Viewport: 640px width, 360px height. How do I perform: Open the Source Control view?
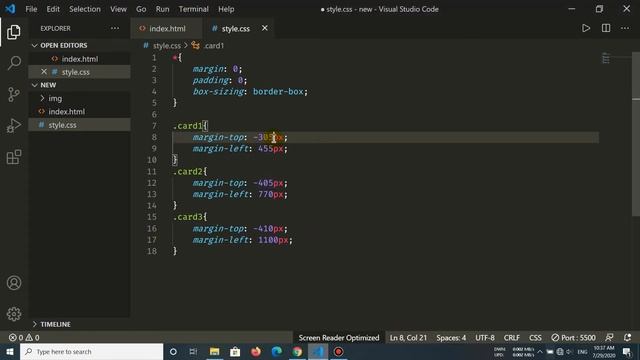(x=13, y=94)
